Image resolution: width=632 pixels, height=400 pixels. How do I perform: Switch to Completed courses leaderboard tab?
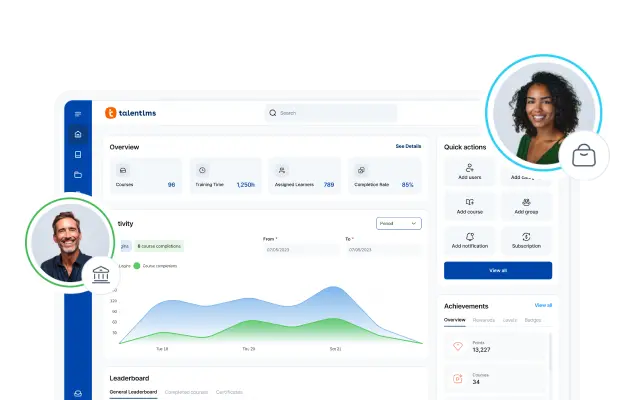pos(186,392)
